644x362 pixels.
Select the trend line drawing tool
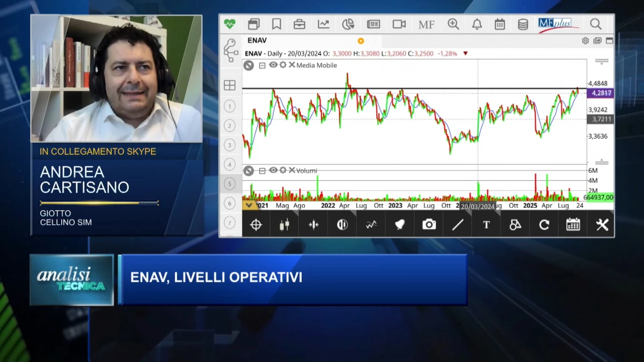pyautogui.click(x=458, y=225)
